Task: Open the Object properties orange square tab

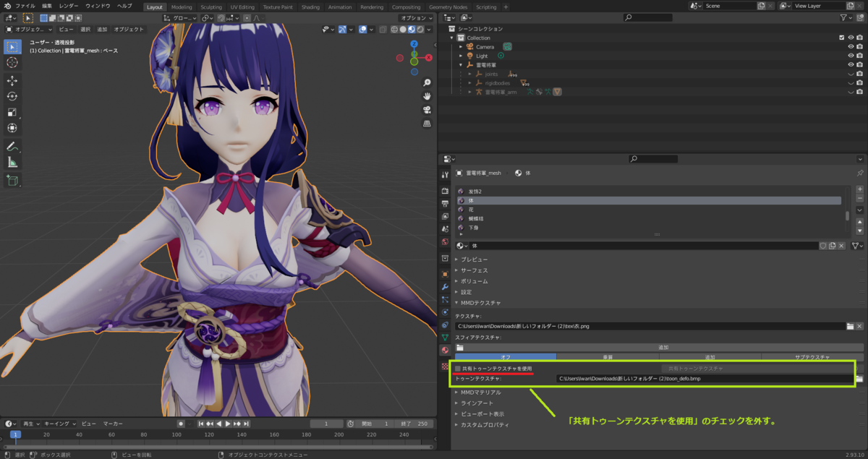Action: pos(445,274)
